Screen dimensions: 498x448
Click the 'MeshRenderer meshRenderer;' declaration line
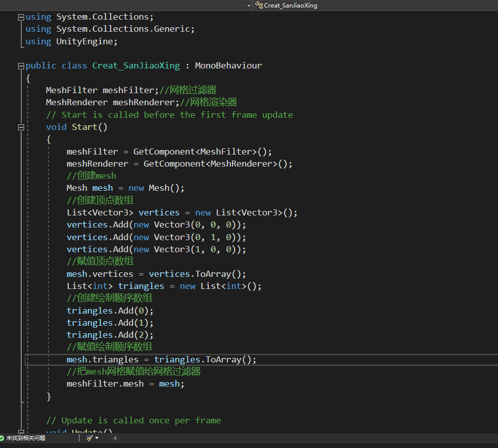coord(113,102)
